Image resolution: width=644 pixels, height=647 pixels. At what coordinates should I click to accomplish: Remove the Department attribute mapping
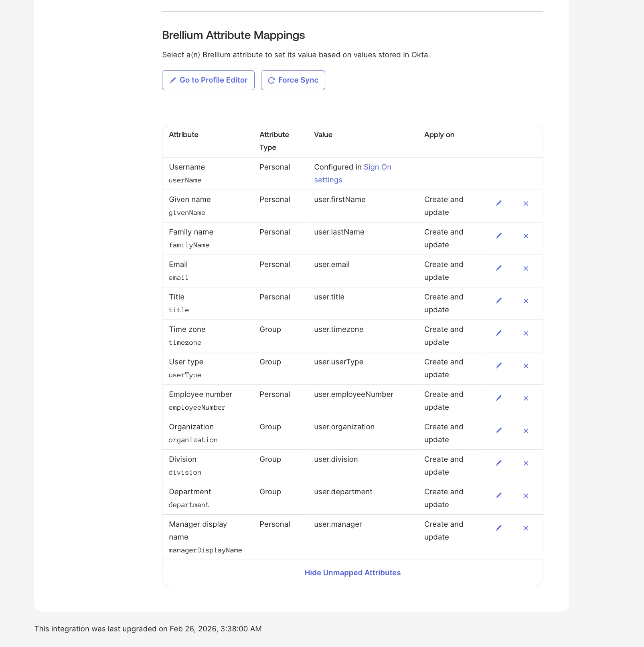click(526, 495)
